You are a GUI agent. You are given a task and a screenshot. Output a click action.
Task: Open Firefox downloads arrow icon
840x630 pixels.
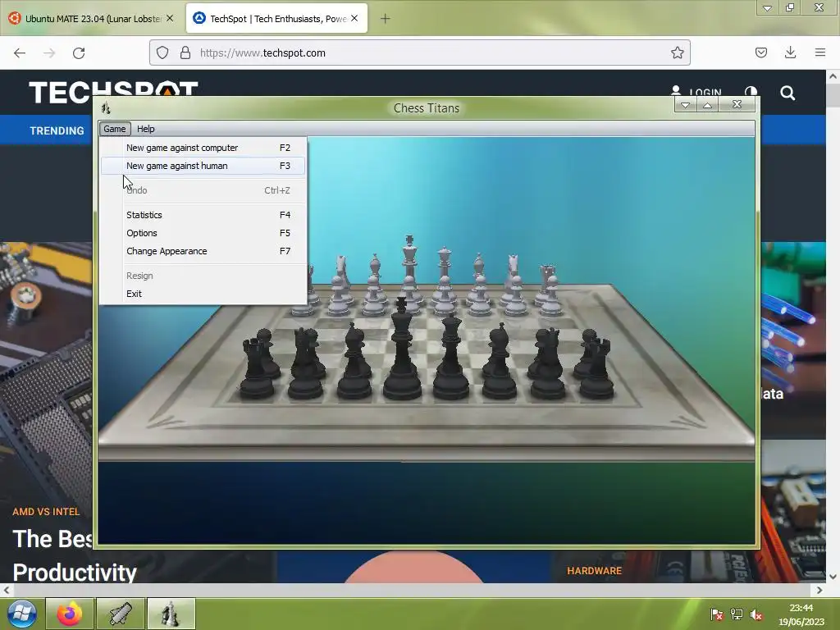(x=790, y=52)
